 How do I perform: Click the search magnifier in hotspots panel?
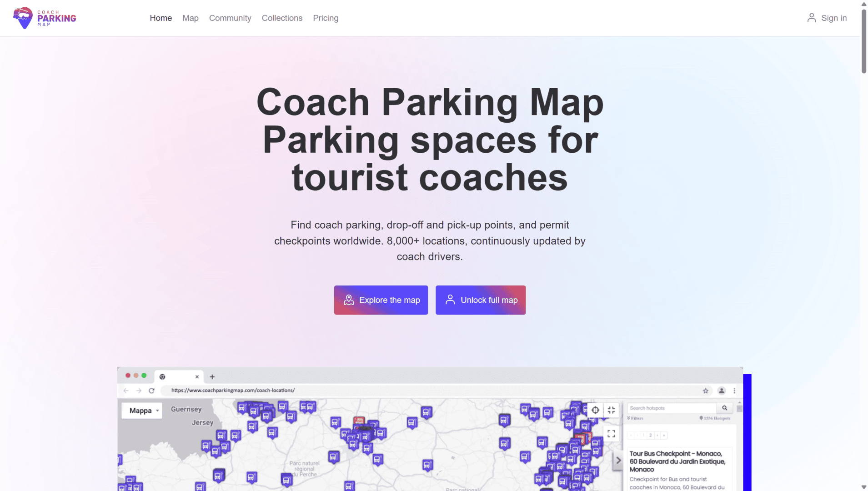[x=724, y=408]
